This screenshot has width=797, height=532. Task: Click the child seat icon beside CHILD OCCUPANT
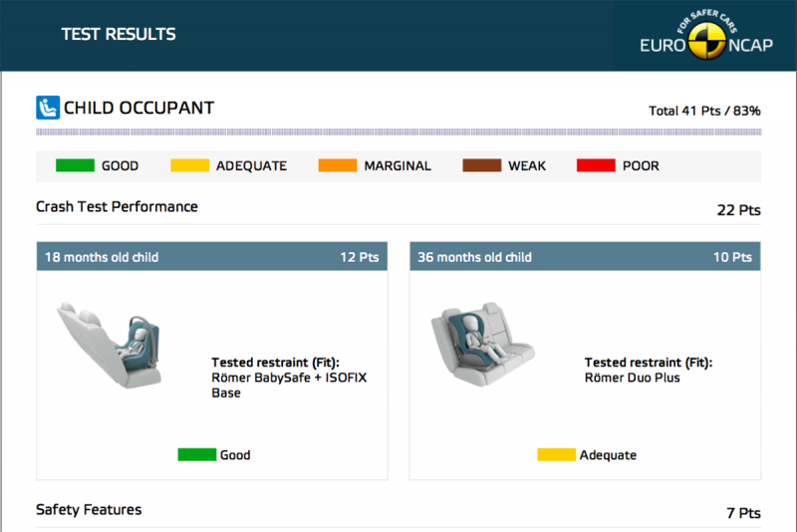click(48, 108)
